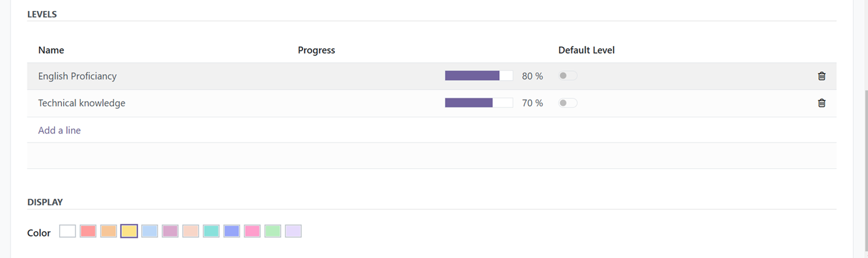Screen dimensions: 868x258
Task: Select the orange color swatch
Action: tap(109, 231)
